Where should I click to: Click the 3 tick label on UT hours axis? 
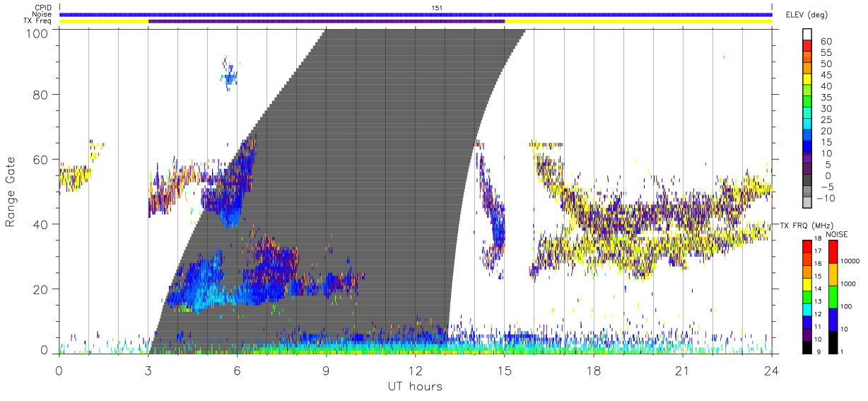pos(148,371)
